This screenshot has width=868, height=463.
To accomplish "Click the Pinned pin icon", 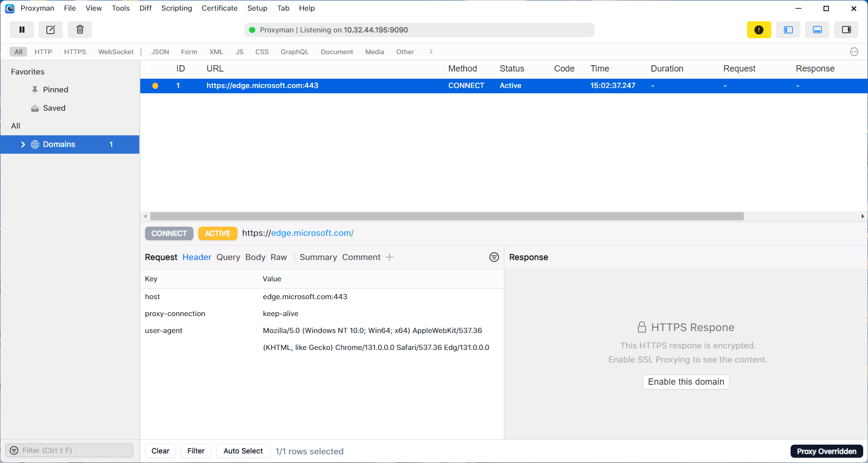I will (35, 89).
